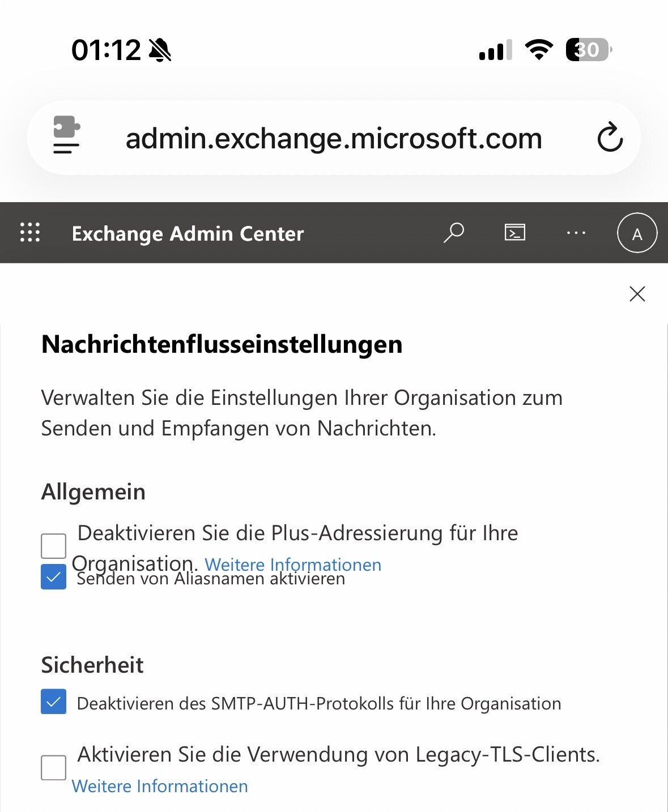This screenshot has width=668, height=812.
Task: Reload the page with the refresh icon
Action: (x=610, y=138)
